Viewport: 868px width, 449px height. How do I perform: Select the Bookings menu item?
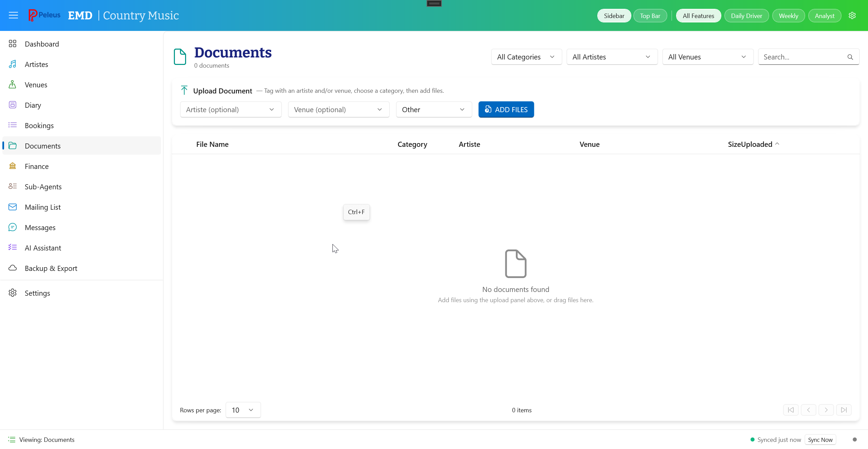click(39, 125)
